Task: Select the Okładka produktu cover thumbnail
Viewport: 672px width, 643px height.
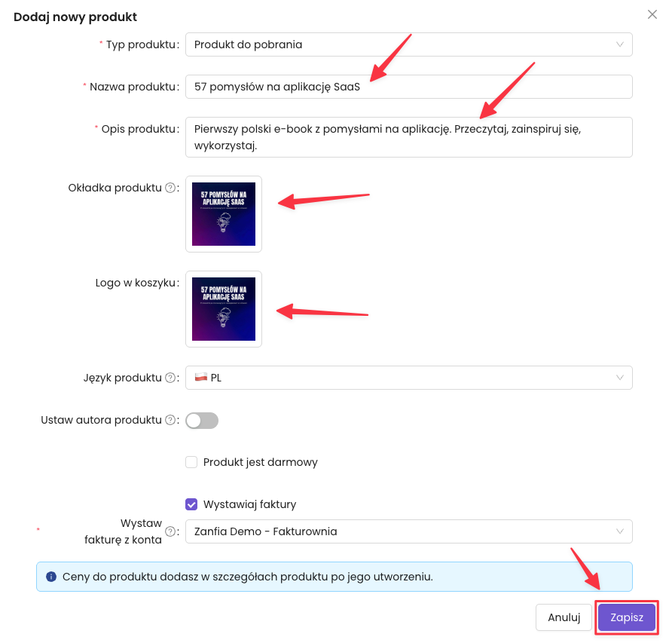Action: (224, 214)
